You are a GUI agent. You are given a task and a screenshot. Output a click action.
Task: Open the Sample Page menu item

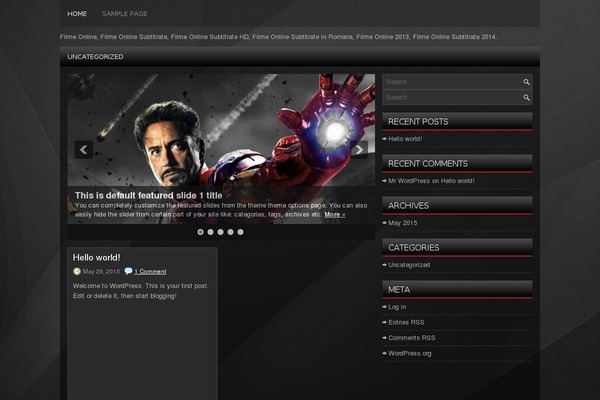[124, 14]
